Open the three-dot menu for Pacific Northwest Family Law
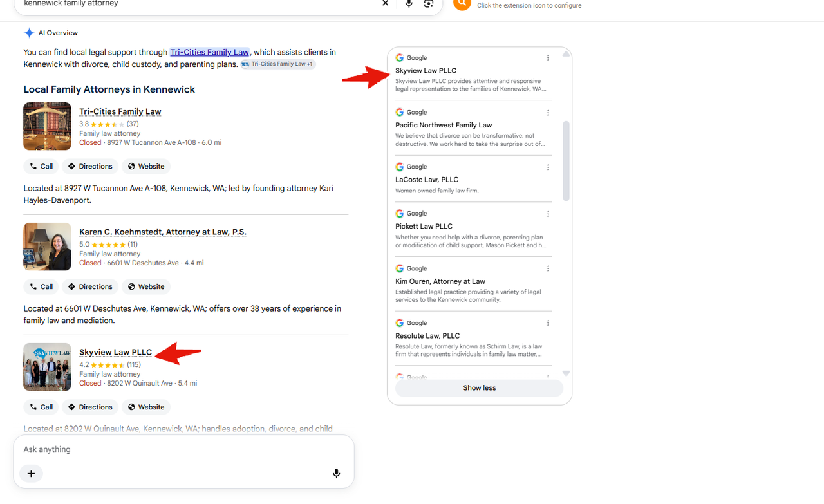 click(548, 113)
